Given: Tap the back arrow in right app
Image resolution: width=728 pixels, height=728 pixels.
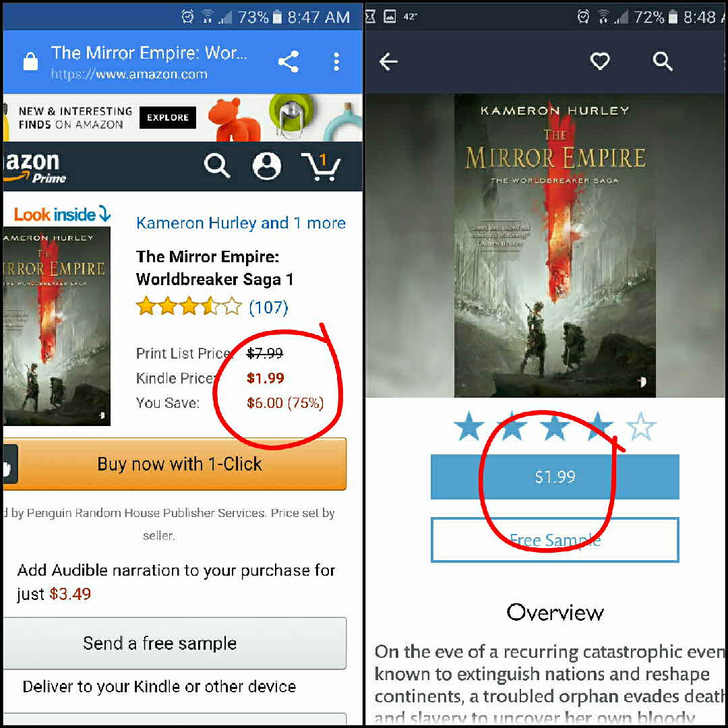Looking at the screenshot, I should [x=388, y=61].
